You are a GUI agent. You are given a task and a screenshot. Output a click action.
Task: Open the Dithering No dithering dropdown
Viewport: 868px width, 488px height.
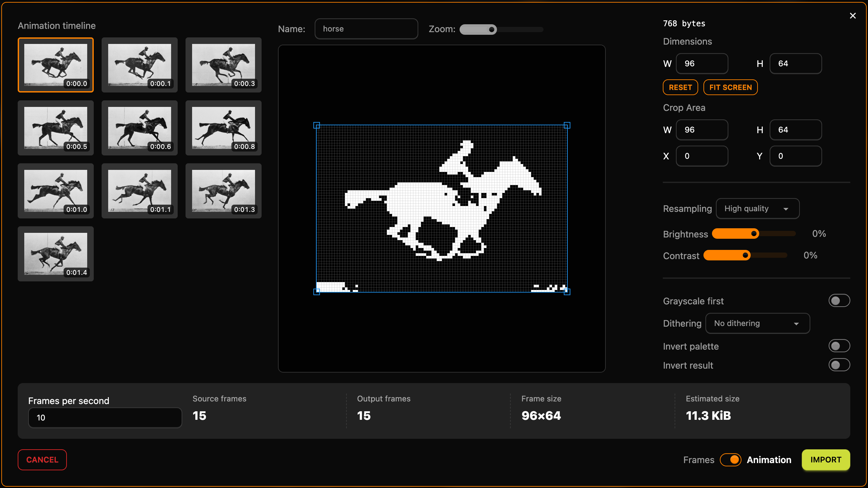pos(758,323)
